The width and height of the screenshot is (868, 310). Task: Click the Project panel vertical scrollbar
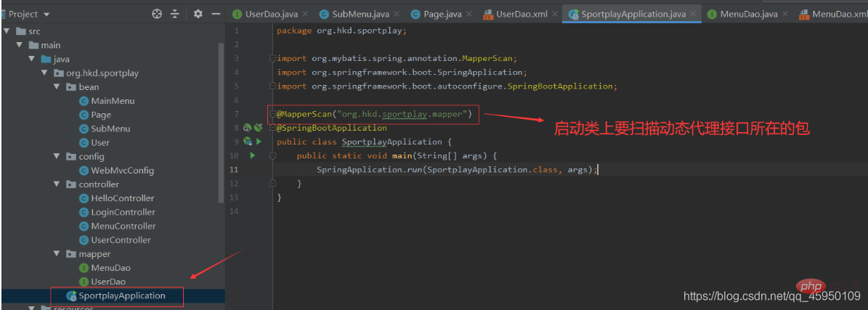pyautogui.click(x=222, y=123)
